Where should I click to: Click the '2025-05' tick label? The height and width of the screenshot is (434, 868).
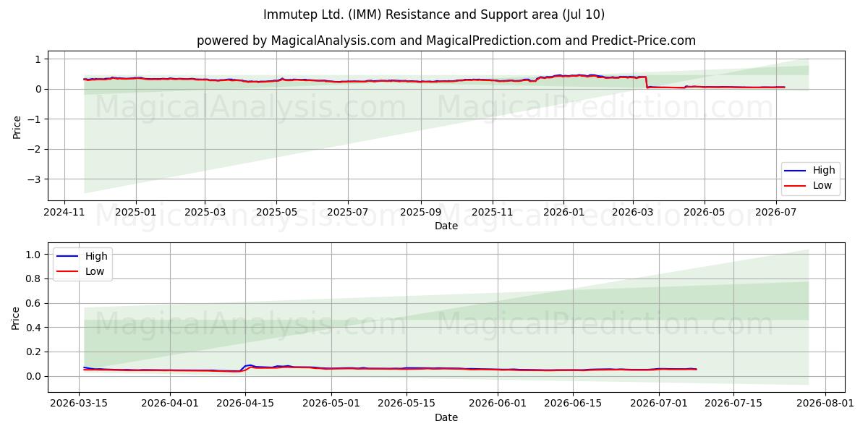click(x=276, y=212)
